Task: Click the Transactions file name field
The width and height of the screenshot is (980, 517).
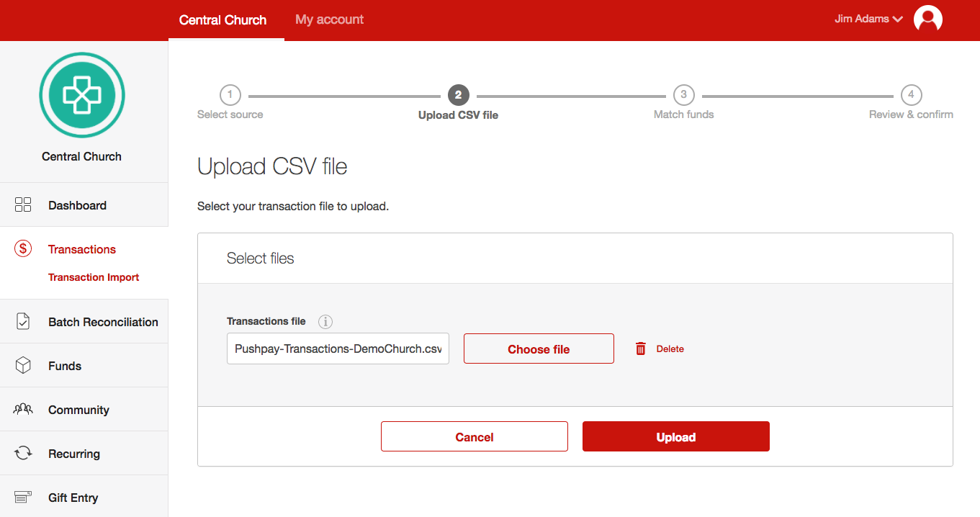Action: (338, 349)
